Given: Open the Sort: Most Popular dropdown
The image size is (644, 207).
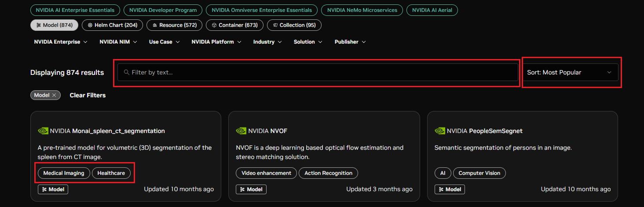Looking at the screenshot, I should point(570,72).
